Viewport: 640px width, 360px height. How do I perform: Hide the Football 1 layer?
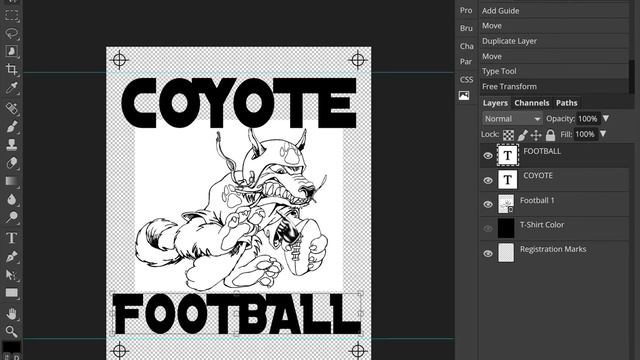pos(488,204)
